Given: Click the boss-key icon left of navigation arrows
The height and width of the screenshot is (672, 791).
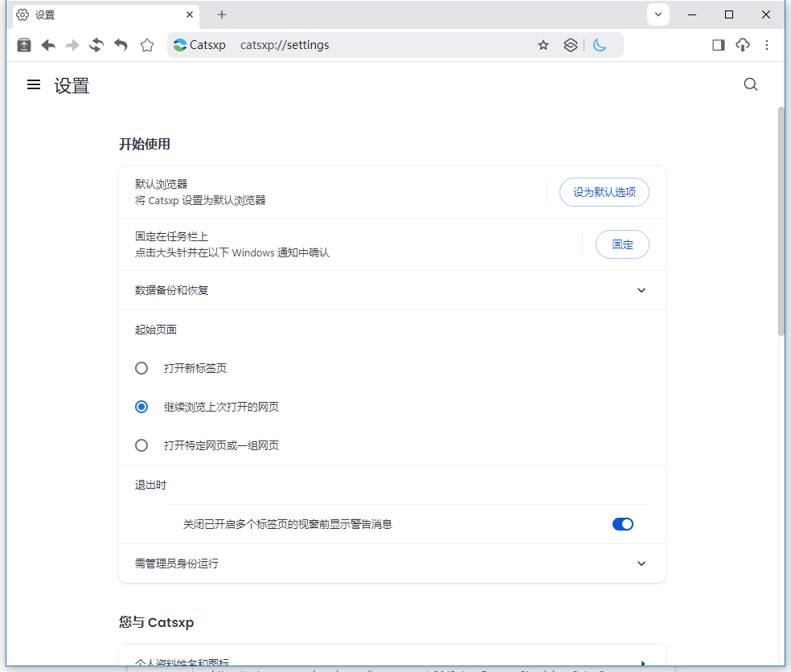Looking at the screenshot, I should coord(23,45).
